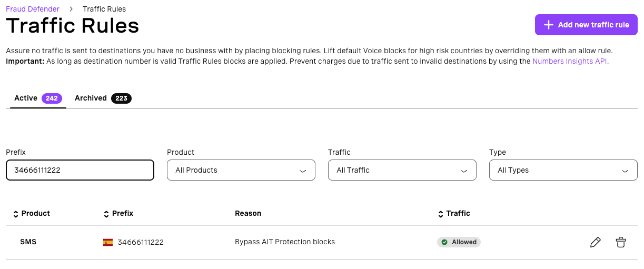Click the Traffic column sort arrows
The height and width of the screenshot is (269, 644).
pos(441,214)
